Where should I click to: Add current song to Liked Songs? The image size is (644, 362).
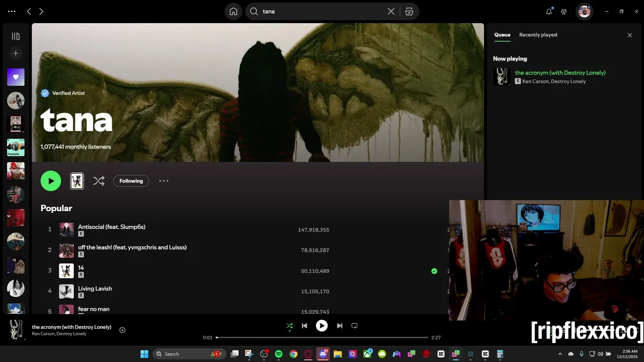(x=122, y=330)
